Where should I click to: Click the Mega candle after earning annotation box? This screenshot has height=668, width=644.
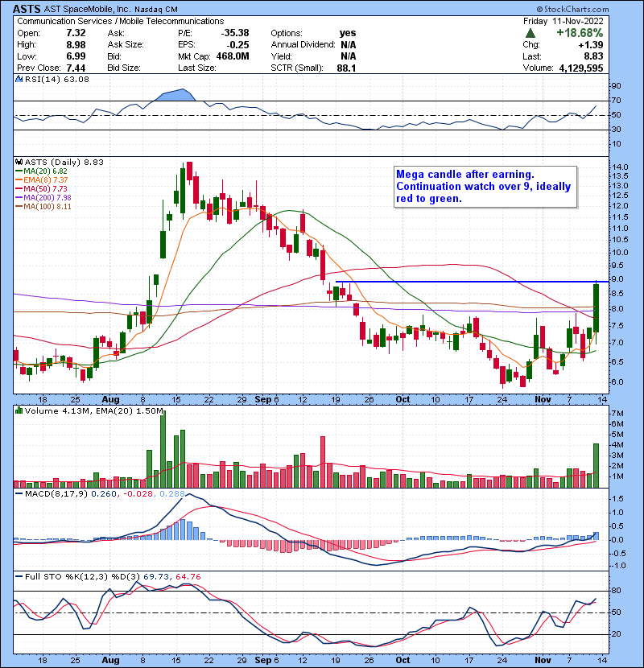pos(485,187)
